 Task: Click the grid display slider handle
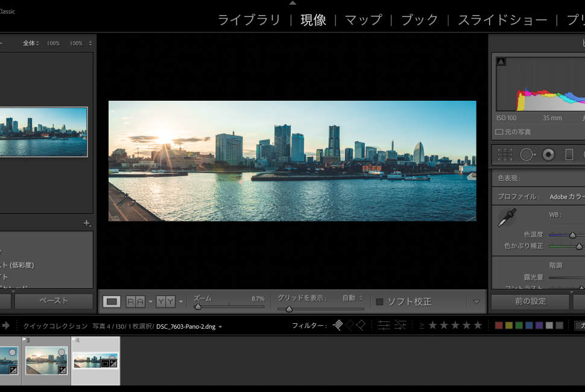289,309
